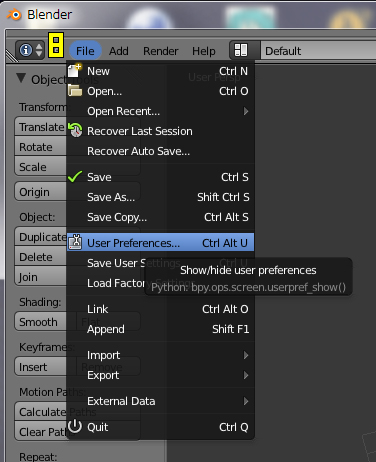Click the yellow highlighted menu collapse icon
This screenshot has width=376, height=462.
56,45
